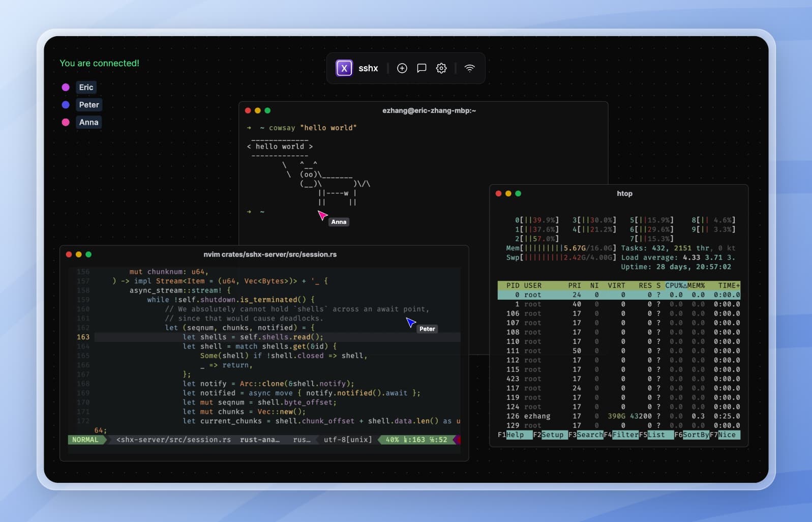Create a new terminal with plus icon

[x=402, y=68]
